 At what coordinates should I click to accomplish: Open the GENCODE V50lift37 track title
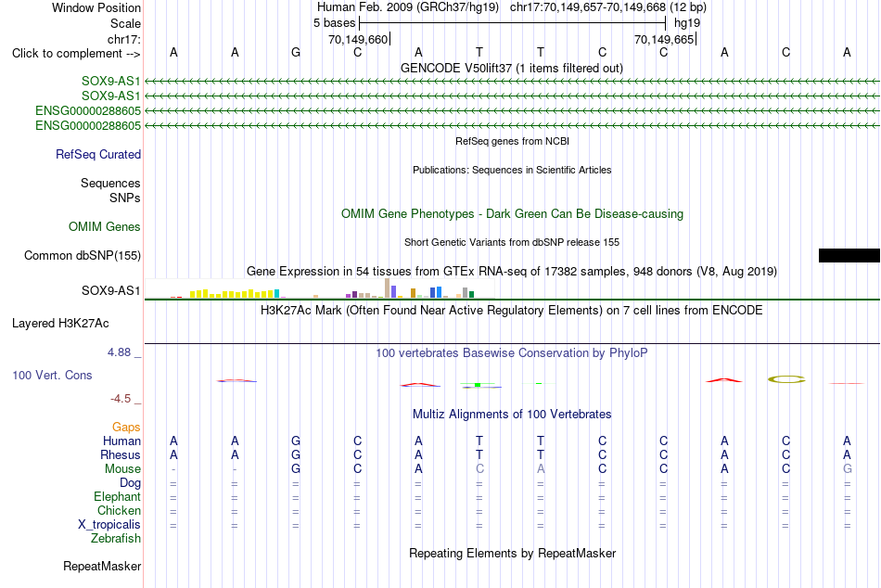(511, 68)
